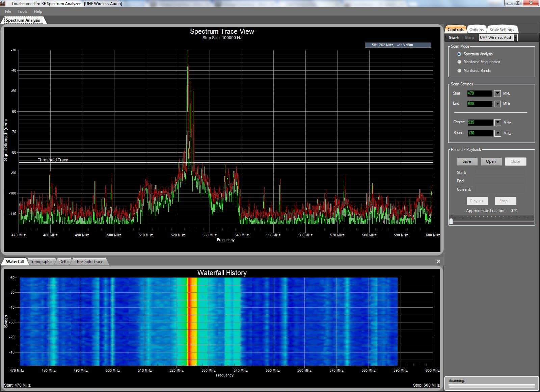Viewport: 540px width, 392px height.
Task: Click Save in Record / Playback
Action: coord(467,161)
